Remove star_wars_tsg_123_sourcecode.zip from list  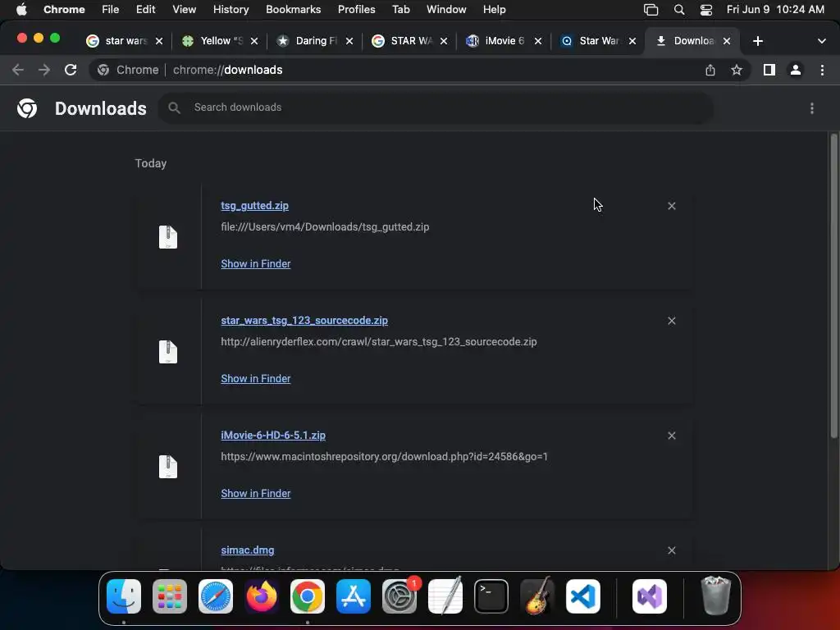point(671,321)
